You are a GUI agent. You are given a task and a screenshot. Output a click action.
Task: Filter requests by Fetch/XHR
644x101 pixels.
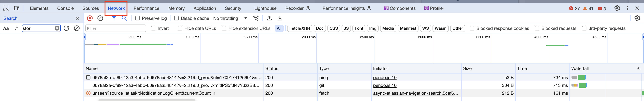point(299,28)
